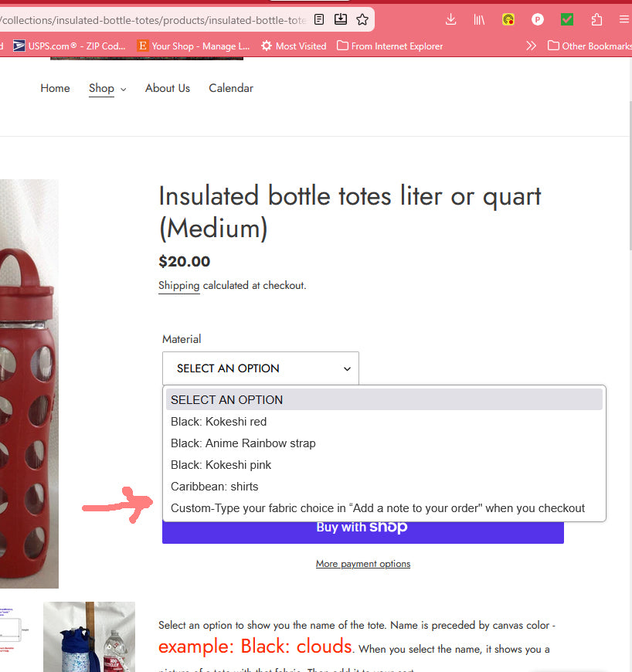632x672 pixels.
Task: Open the browser hamburger menu
Action: coord(624,20)
